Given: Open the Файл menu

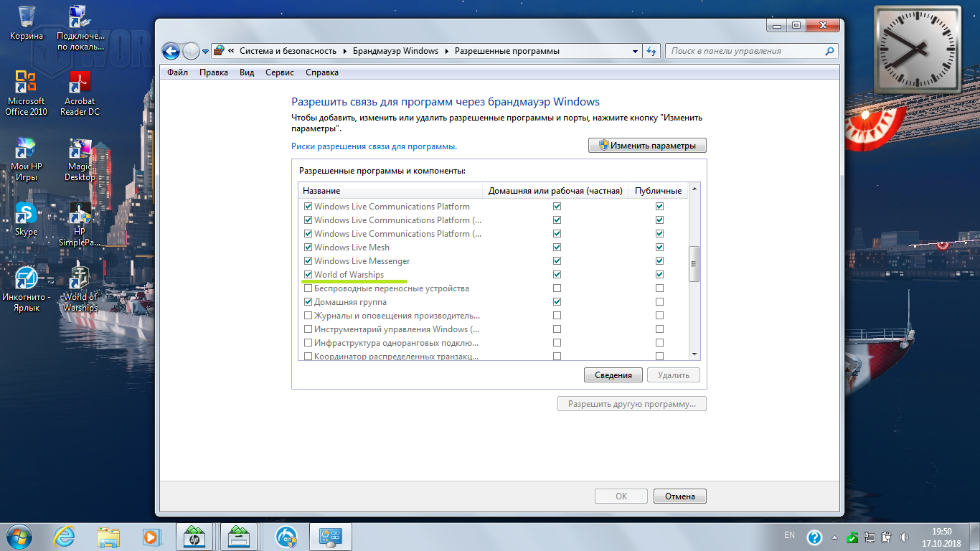Looking at the screenshot, I should 177,72.
